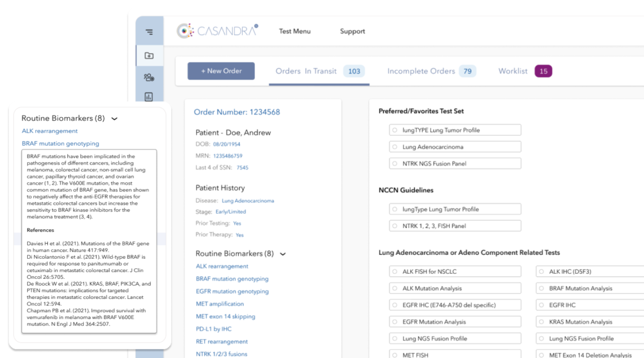Screen dimensions: 644x358
Task: Select lungTYPE Lung Tumor Profile in Preferred set
Action: (455, 130)
